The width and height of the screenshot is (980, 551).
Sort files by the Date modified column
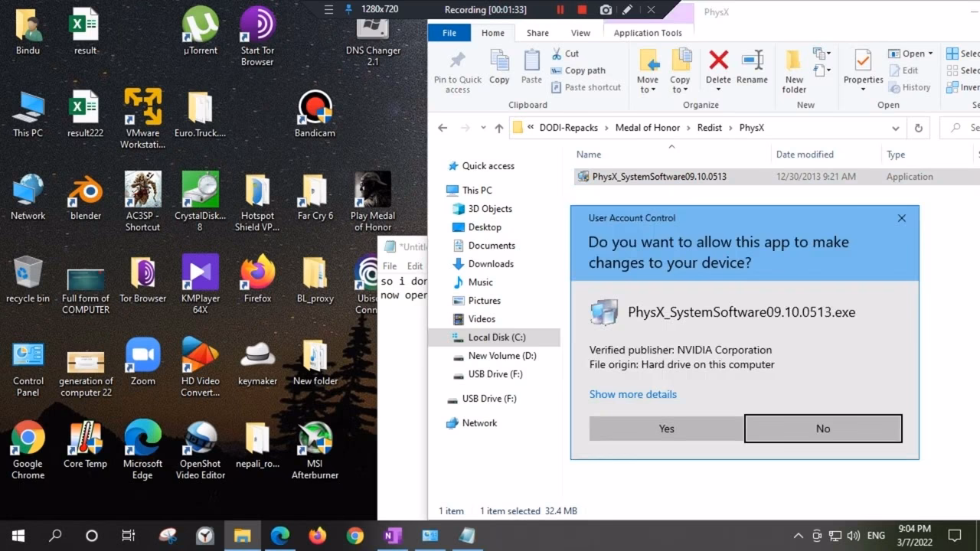pyautogui.click(x=805, y=155)
